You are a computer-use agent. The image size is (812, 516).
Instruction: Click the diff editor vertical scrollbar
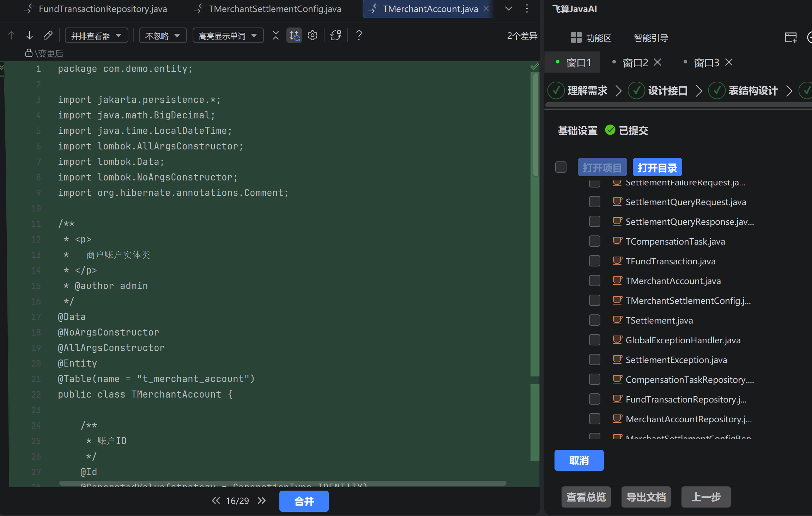[535, 124]
